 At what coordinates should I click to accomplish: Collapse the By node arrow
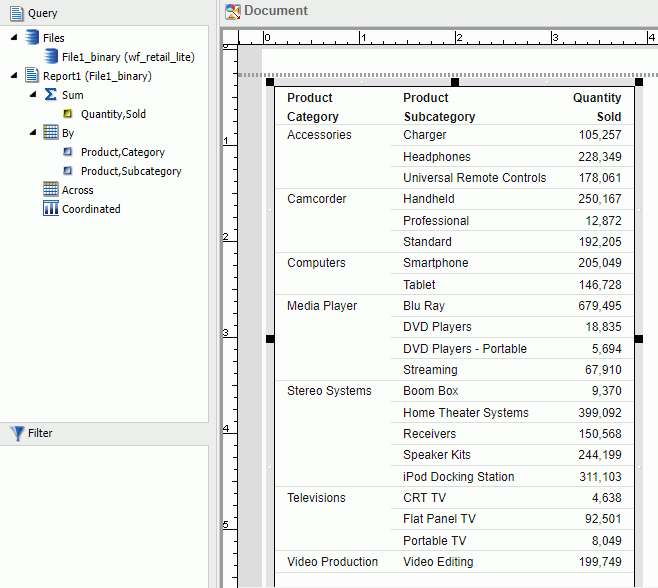tap(33, 133)
